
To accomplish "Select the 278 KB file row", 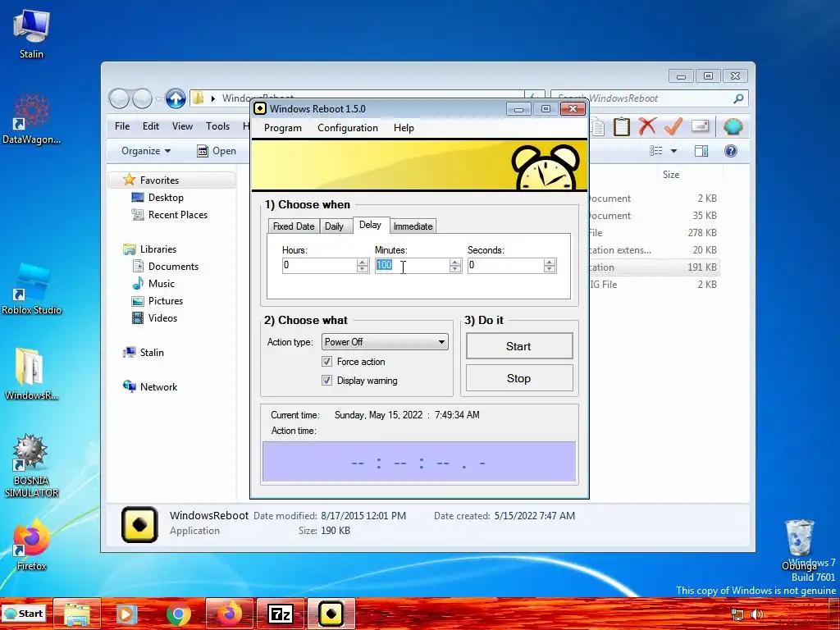I will (654, 233).
